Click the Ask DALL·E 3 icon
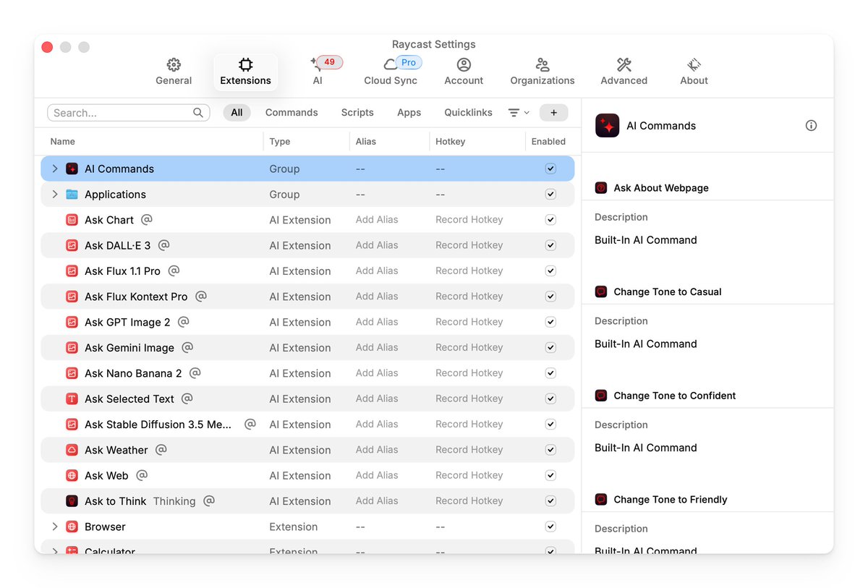This screenshot has width=868, height=588. point(72,245)
